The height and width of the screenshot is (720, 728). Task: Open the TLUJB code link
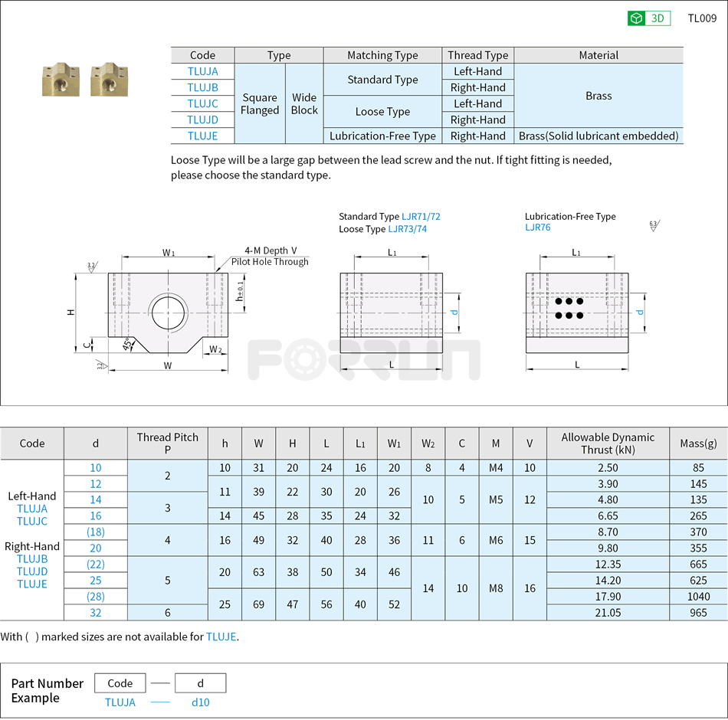click(202, 87)
